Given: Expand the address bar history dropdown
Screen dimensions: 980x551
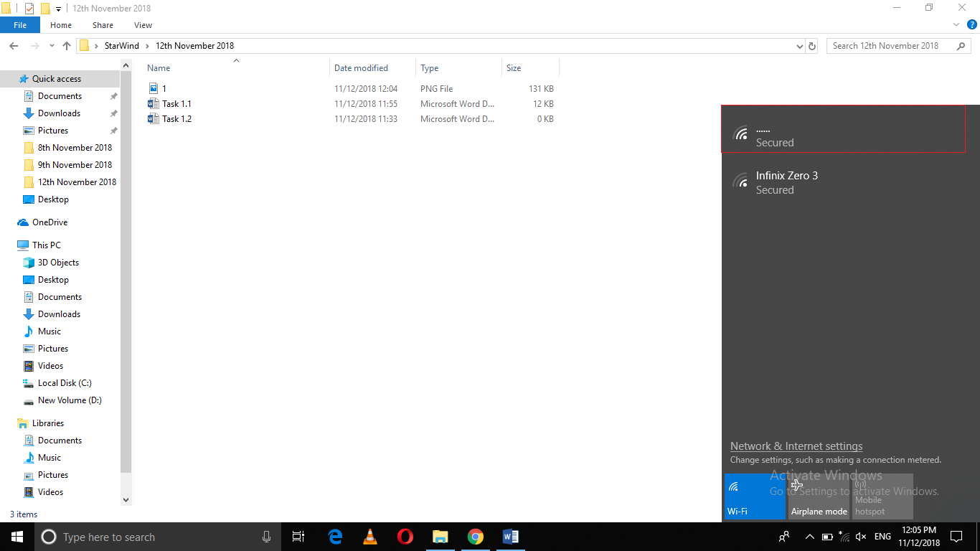Looking at the screenshot, I should (798, 45).
